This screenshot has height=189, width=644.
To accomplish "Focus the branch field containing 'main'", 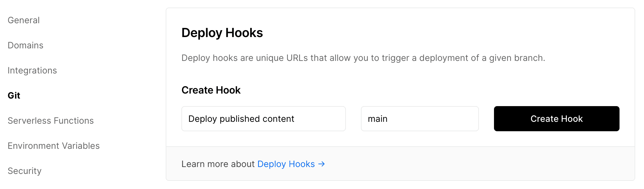I will tap(420, 119).
